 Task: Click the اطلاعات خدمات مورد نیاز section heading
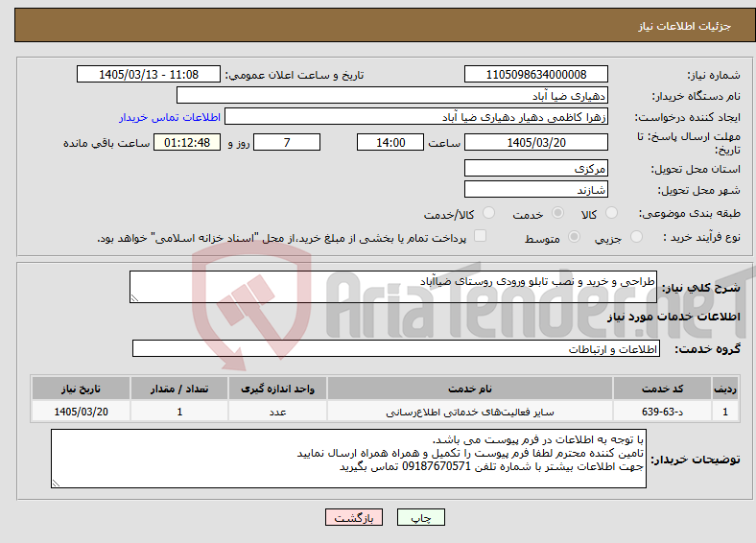click(673, 317)
